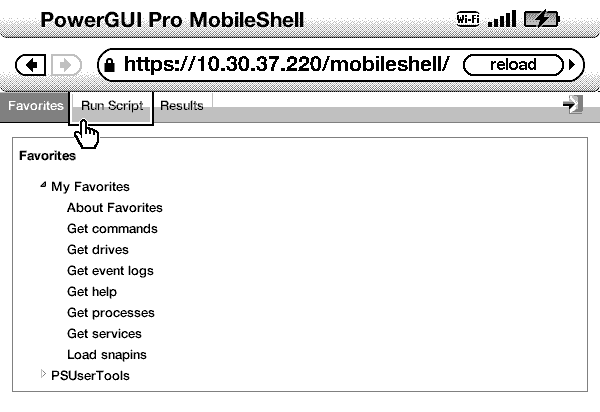Switch to the Run Script tab
This screenshot has height=412, width=600.
(x=111, y=105)
